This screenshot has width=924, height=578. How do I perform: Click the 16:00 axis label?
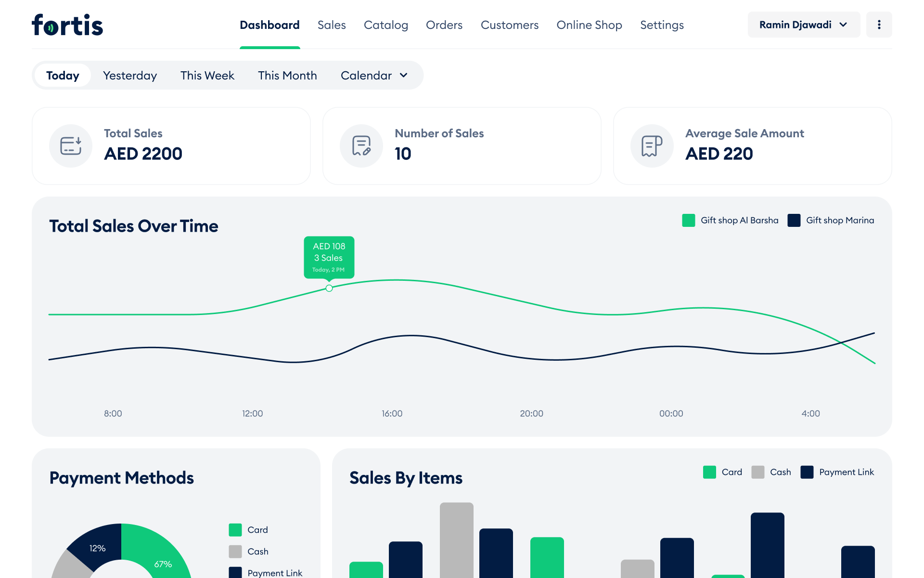[x=392, y=413]
